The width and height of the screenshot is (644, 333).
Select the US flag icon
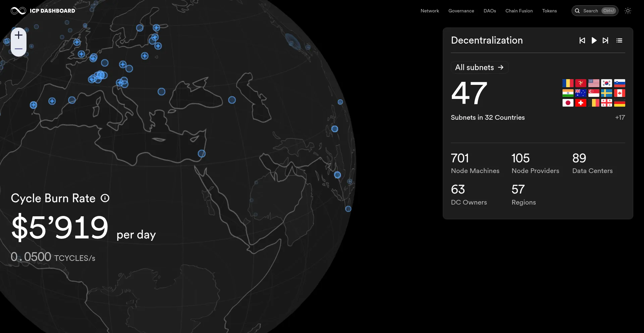pyautogui.click(x=594, y=83)
